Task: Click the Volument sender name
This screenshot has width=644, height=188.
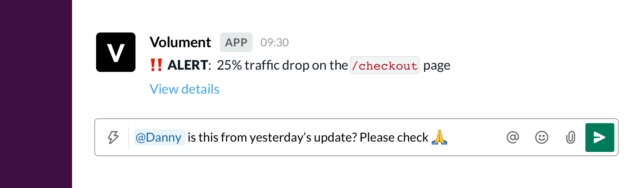Action: tap(180, 42)
